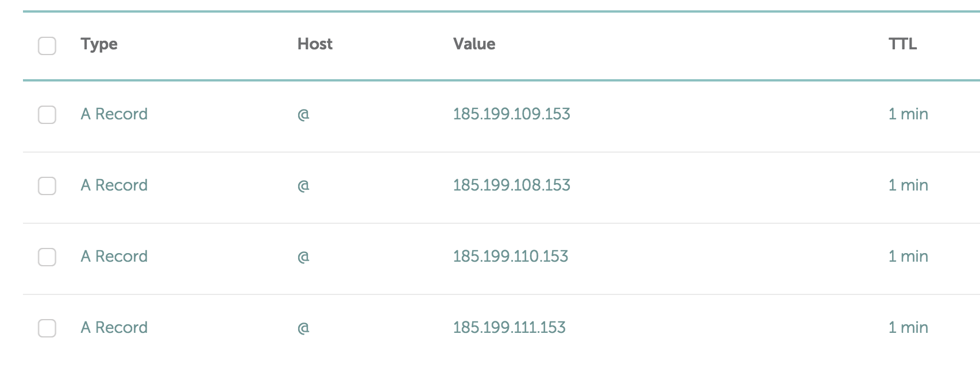Open the 1 min TTL for 185.199.108.153

908,185
